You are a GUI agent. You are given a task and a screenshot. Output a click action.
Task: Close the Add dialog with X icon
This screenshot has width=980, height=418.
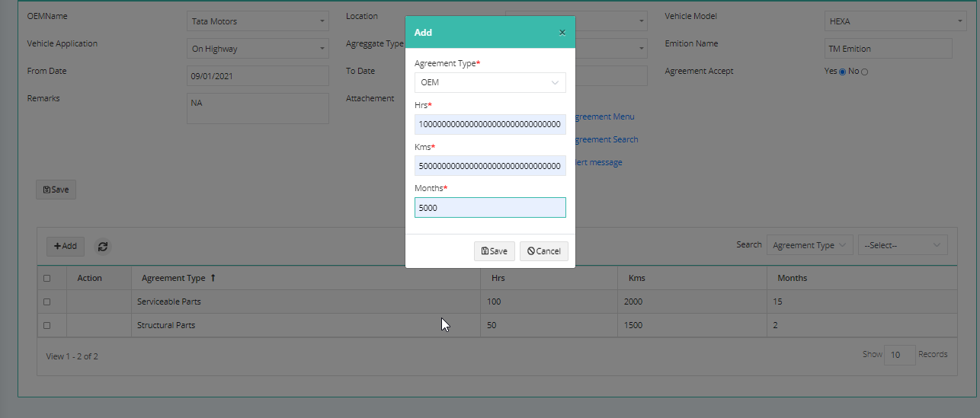click(562, 33)
